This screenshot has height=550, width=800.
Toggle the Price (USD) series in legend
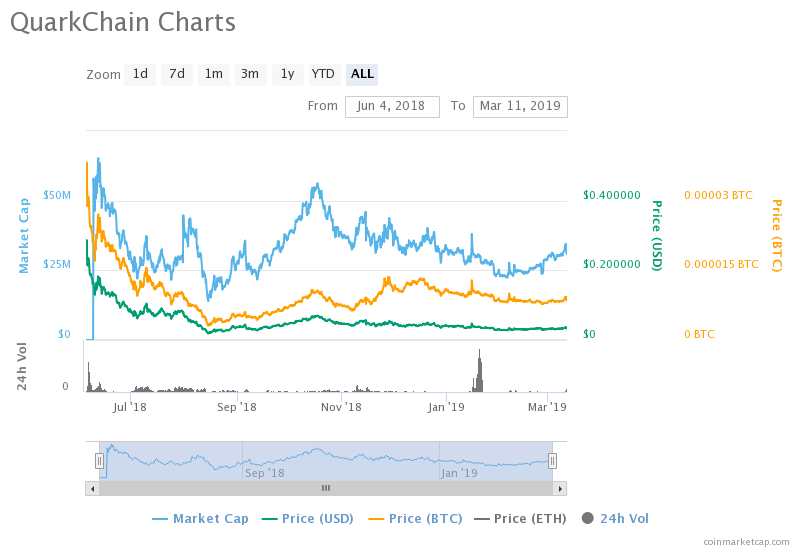point(308,519)
